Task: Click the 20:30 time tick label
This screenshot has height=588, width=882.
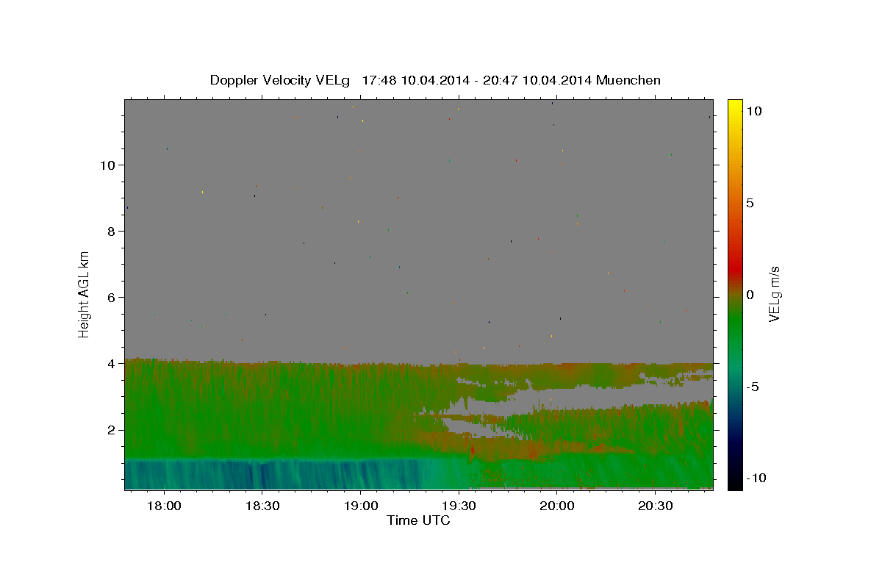Action: [x=655, y=506]
